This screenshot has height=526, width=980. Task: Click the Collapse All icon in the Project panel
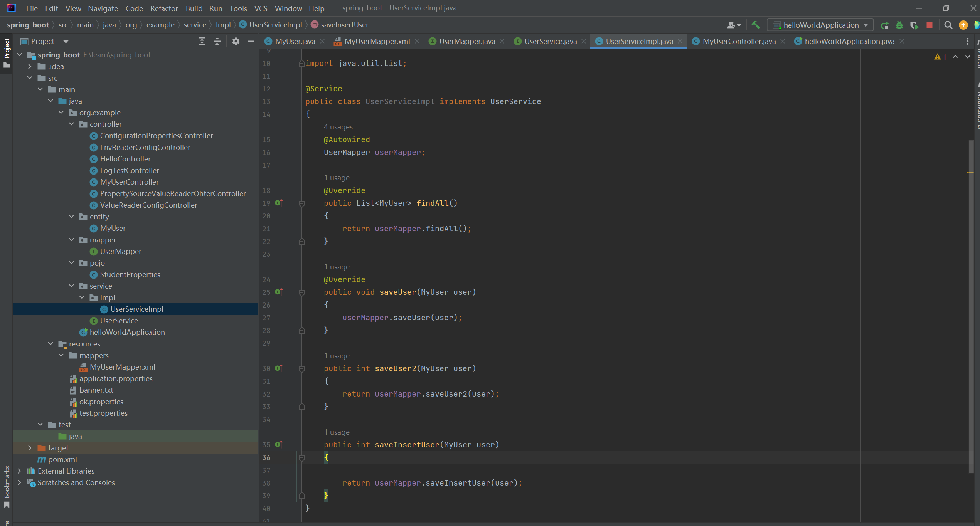[217, 41]
